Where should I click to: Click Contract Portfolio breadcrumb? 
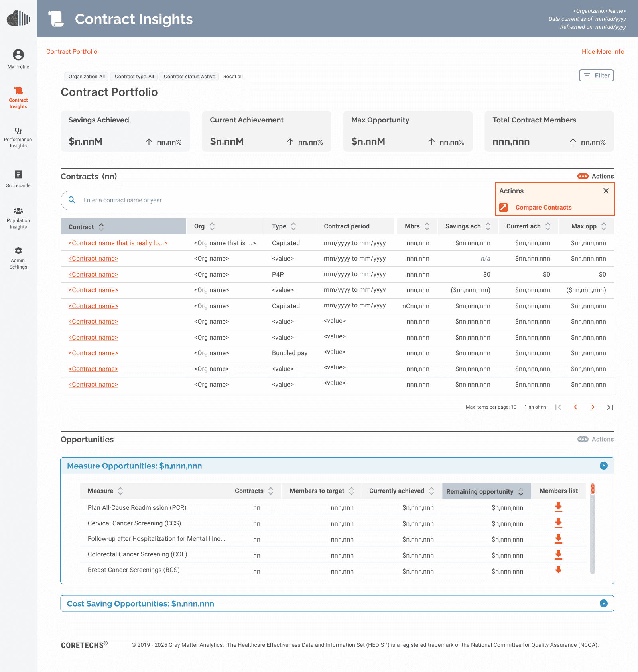72,51
